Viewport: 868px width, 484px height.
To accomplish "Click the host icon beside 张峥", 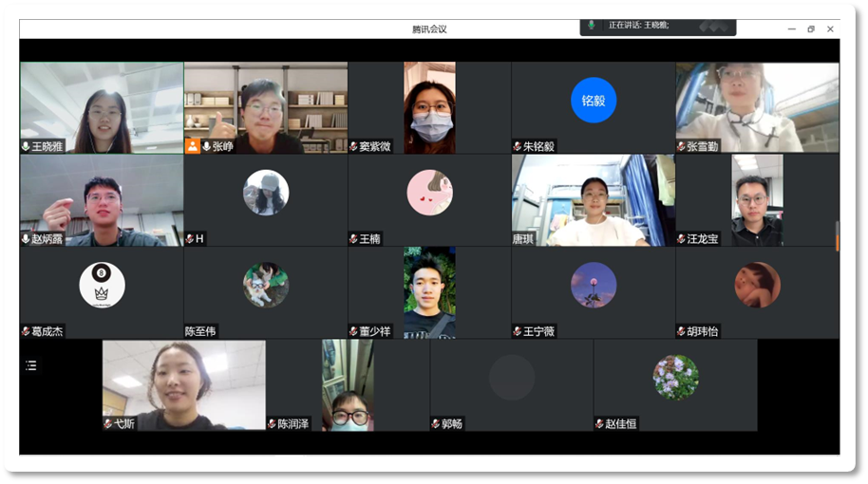I will [x=193, y=146].
